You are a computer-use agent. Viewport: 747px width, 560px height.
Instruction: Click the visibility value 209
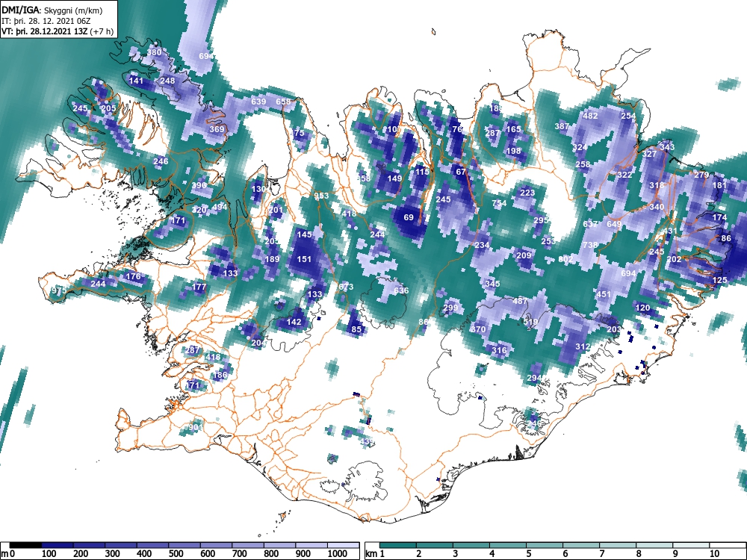524,255
